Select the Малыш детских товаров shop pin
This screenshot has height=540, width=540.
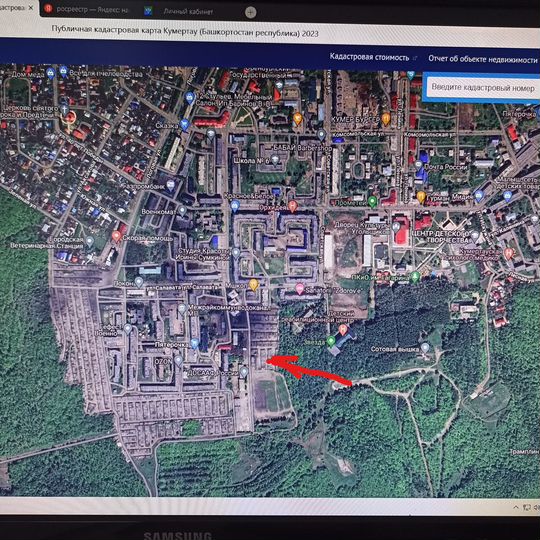click(x=507, y=196)
